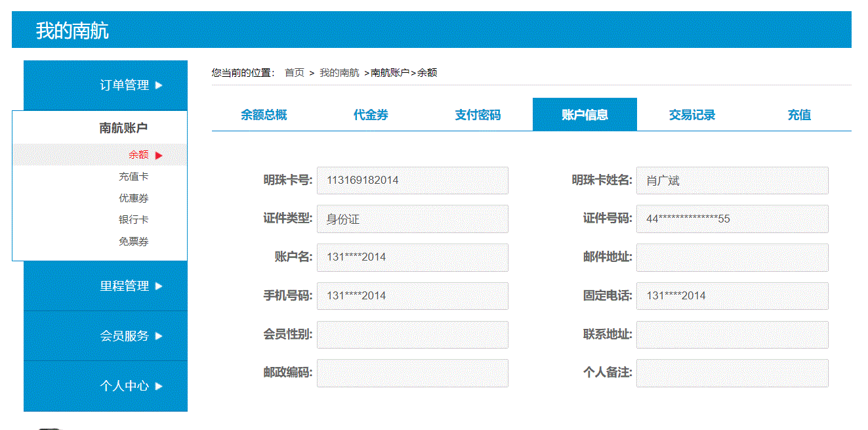Expand the 订单管理 sidebar section
Viewport: 868px width, 430px height.
tap(106, 85)
